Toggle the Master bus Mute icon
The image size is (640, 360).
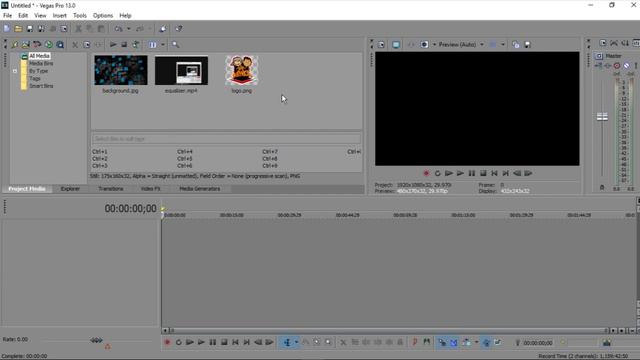[x=617, y=65]
